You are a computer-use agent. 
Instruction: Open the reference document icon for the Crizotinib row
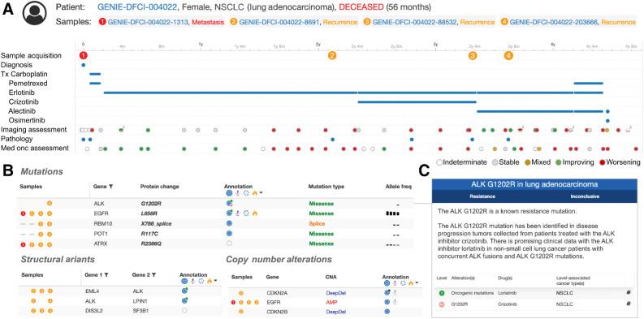pos(628,304)
